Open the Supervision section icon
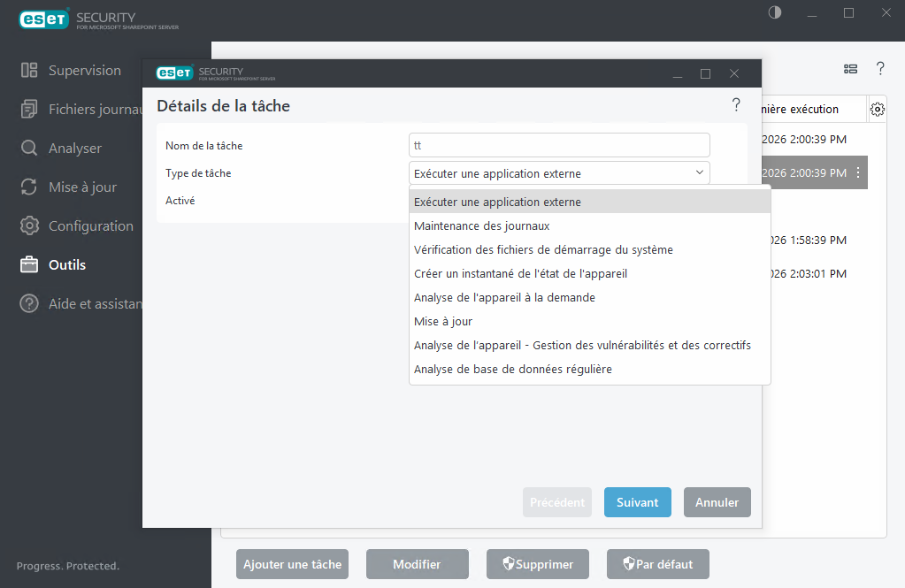The image size is (905, 588). click(29, 71)
